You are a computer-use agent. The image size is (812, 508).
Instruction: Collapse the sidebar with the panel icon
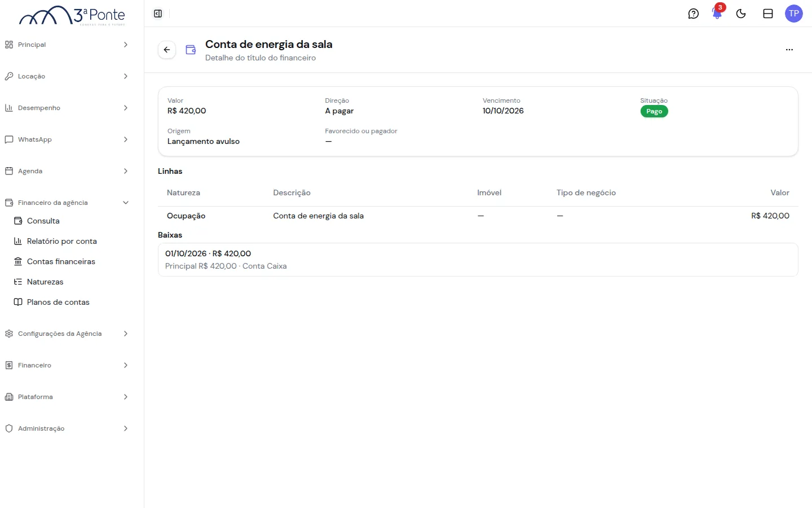(158, 14)
